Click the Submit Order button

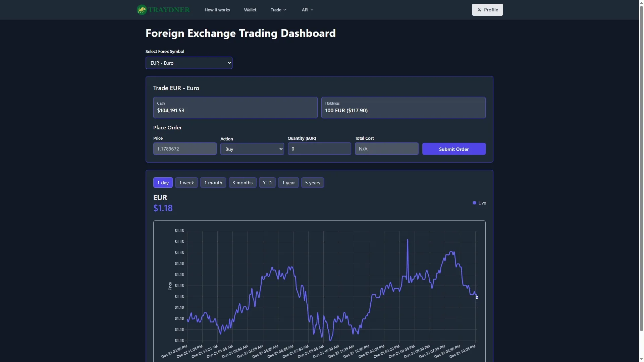(454, 149)
